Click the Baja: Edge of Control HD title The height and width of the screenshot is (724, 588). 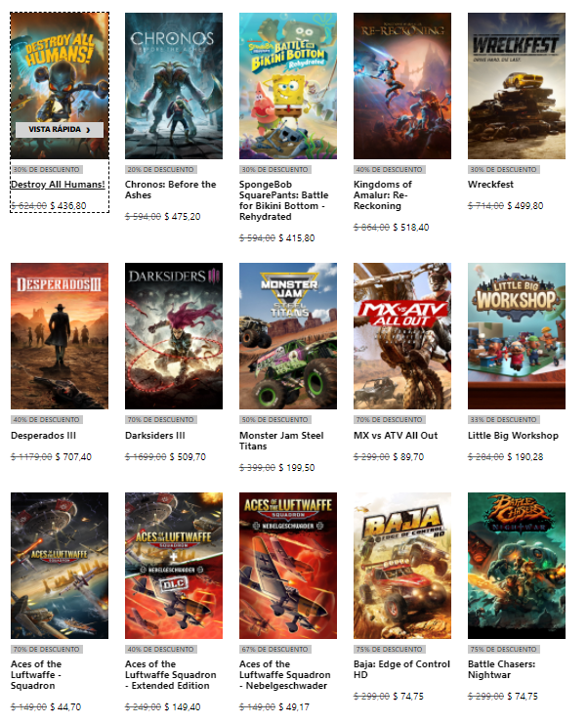pyautogui.click(x=401, y=669)
